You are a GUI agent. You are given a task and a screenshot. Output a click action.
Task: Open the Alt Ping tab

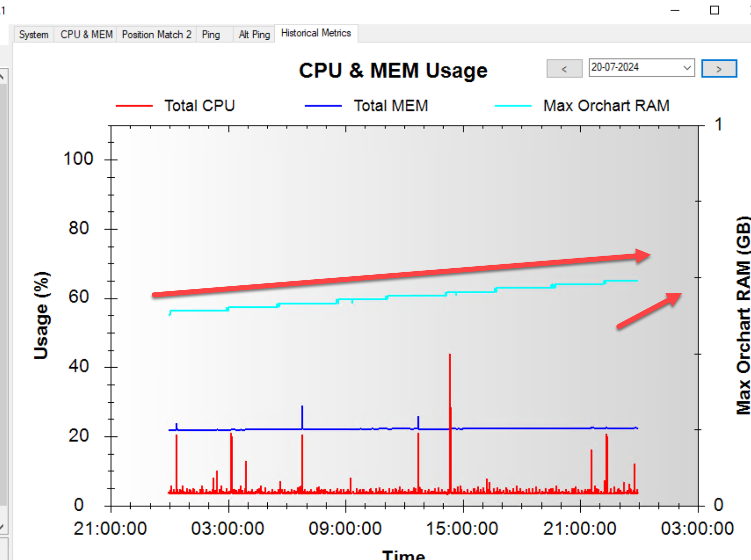(254, 35)
